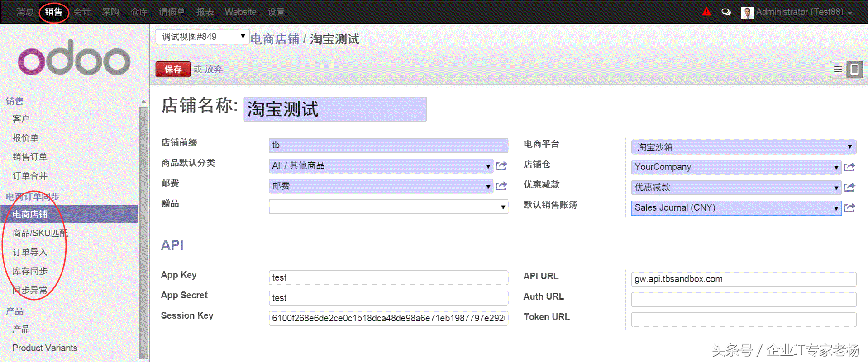
Task: Open 同步异常 in the sidebar
Action: (x=30, y=290)
